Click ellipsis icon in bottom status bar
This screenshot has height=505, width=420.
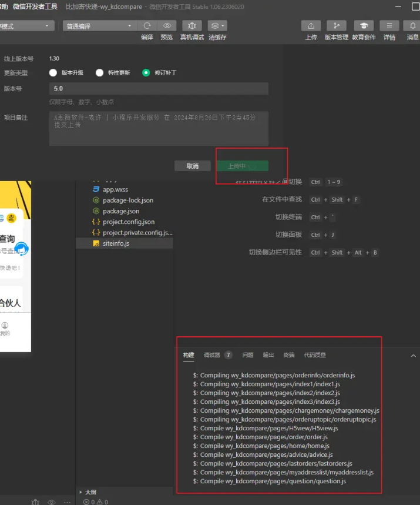67,502
